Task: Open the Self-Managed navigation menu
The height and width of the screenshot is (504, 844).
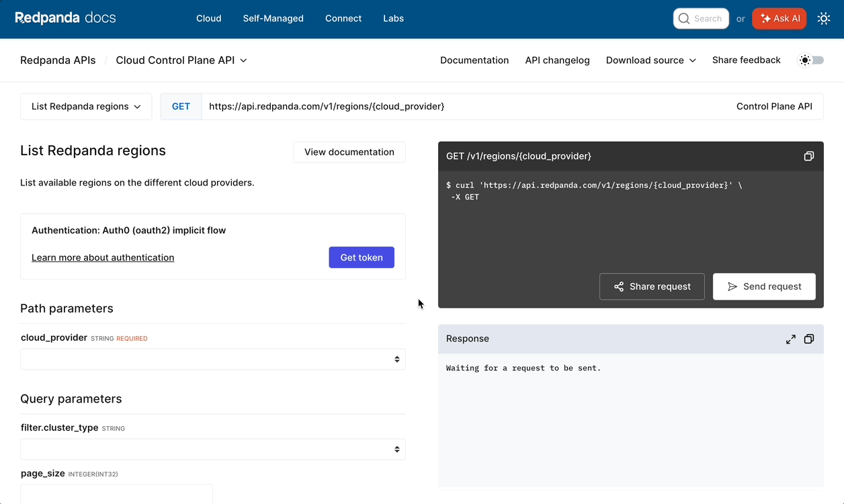Action: [x=273, y=18]
